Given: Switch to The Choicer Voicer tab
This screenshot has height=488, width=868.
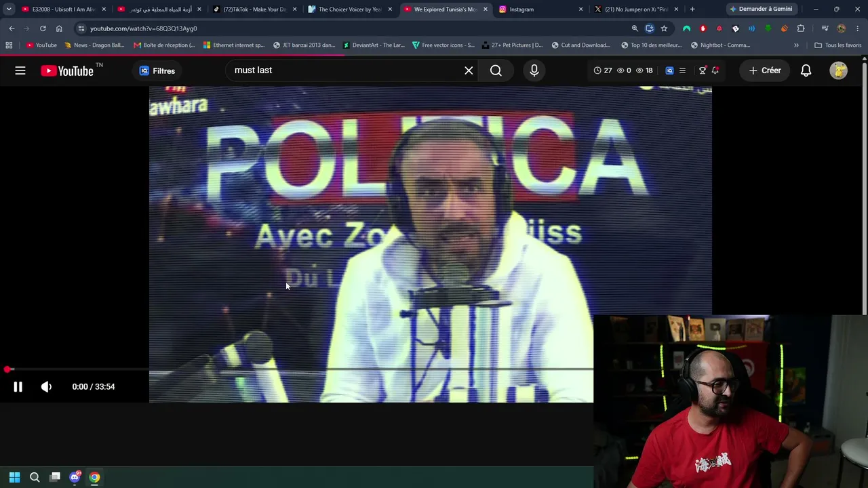Looking at the screenshot, I should [x=351, y=9].
